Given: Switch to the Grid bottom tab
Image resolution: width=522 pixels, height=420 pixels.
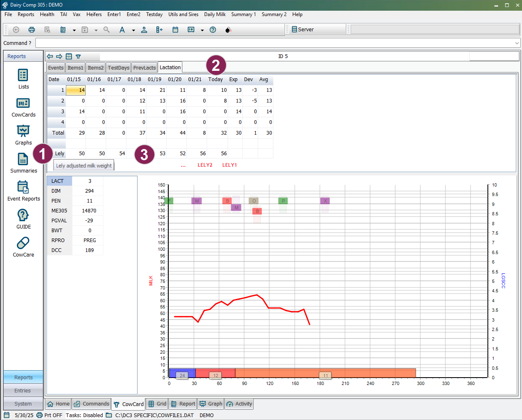Looking at the screenshot, I should 157,404.
